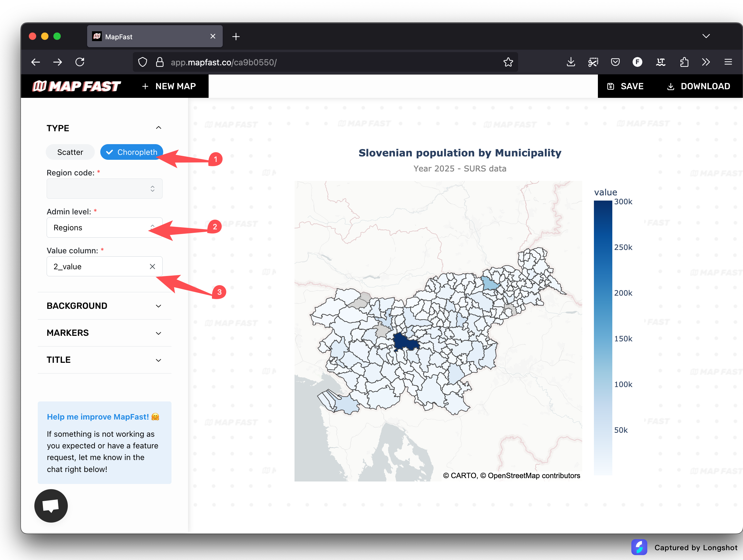The image size is (743, 560).
Task: Open the Pocket icon
Action: (x=615, y=62)
